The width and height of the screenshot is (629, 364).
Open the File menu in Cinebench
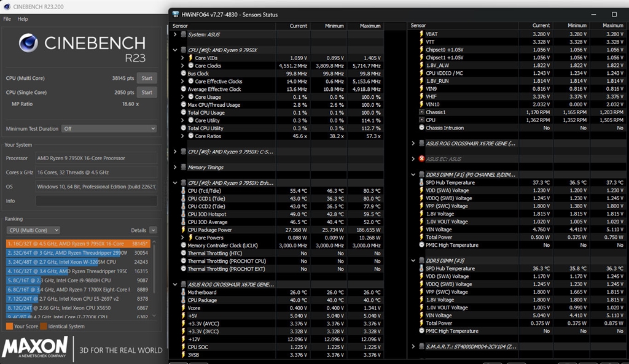pyautogui.click(x=7, y=19)
